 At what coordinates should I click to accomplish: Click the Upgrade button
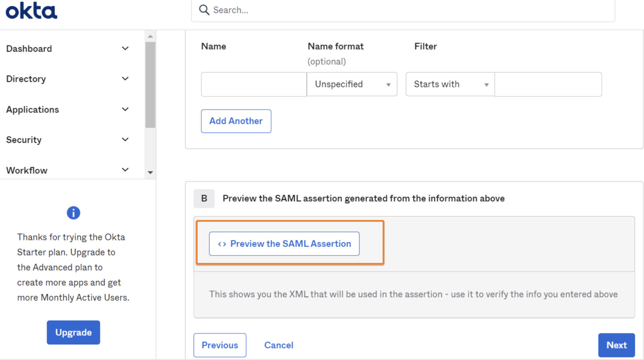coord(73,332)
